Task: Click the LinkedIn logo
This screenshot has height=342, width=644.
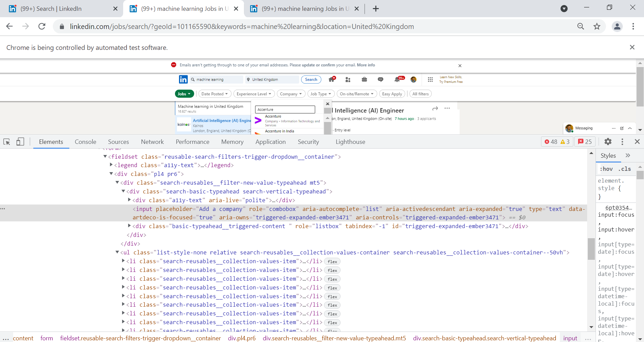Action: coord(183,79)
